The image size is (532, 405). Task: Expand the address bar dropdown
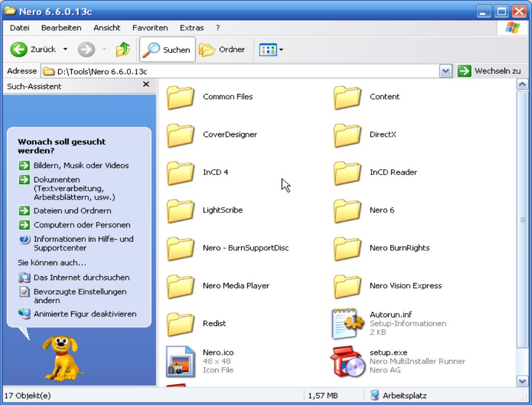pos(445,71)
